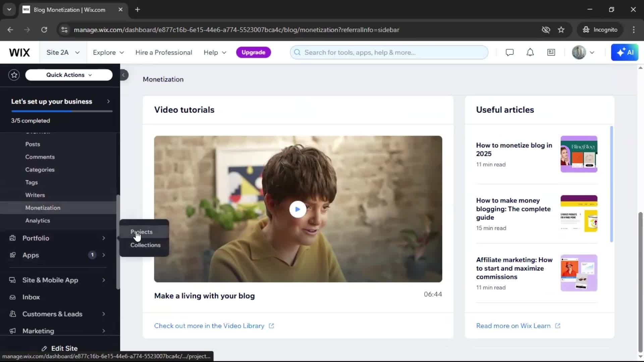
Task: View site information icon in address bar
Action: [64, 30]
